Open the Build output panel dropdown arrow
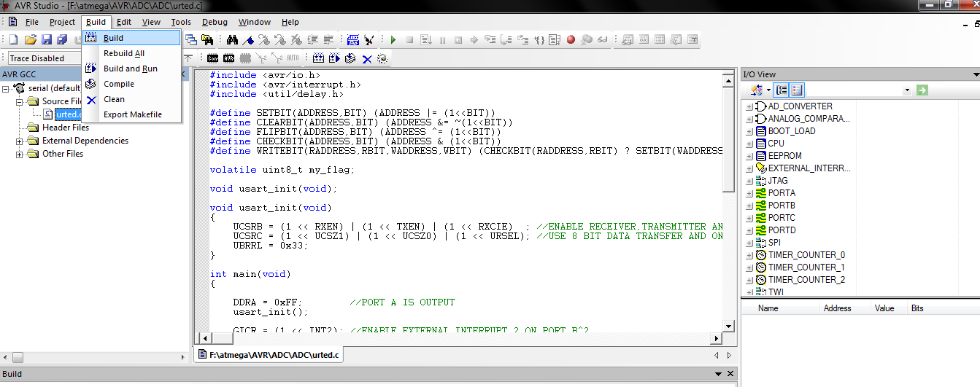The width and height of the screenshot is (980, 387). coord(717,374)
